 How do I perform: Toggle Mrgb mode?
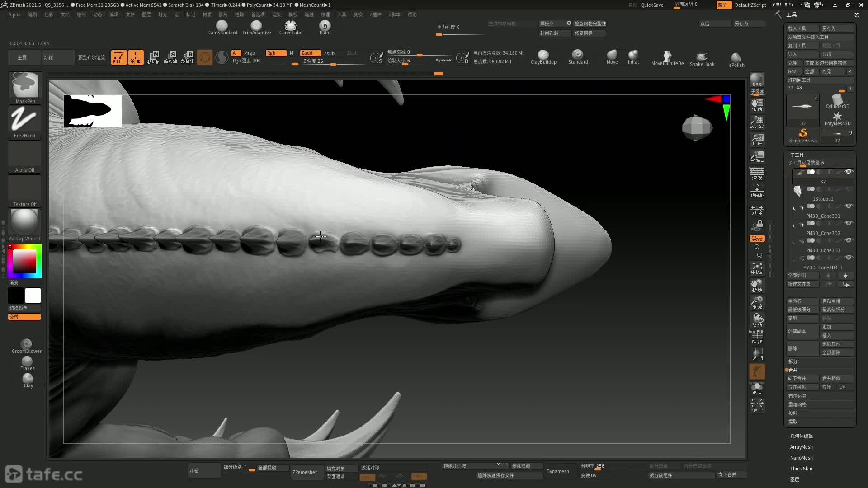pyautogui.click(x=250, y=53)
